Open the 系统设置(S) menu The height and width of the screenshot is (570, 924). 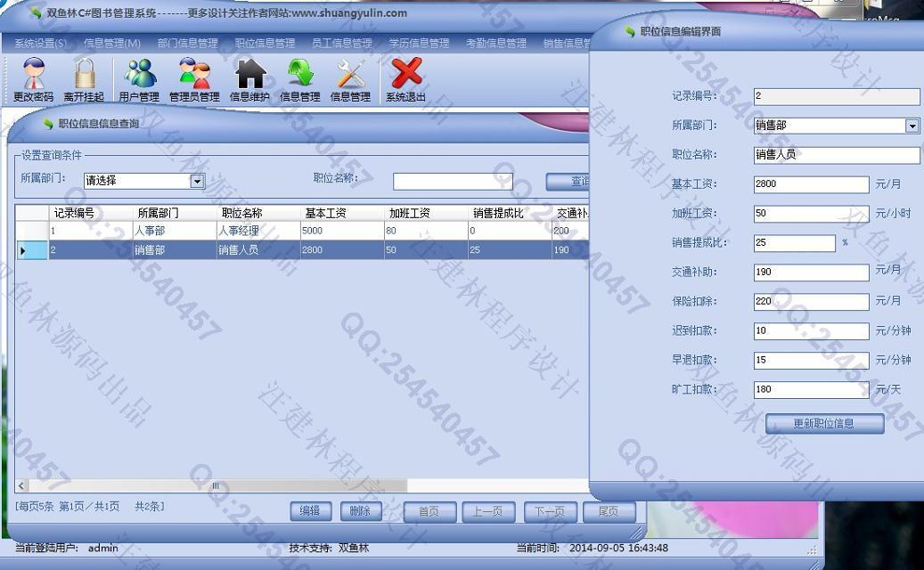41,43
